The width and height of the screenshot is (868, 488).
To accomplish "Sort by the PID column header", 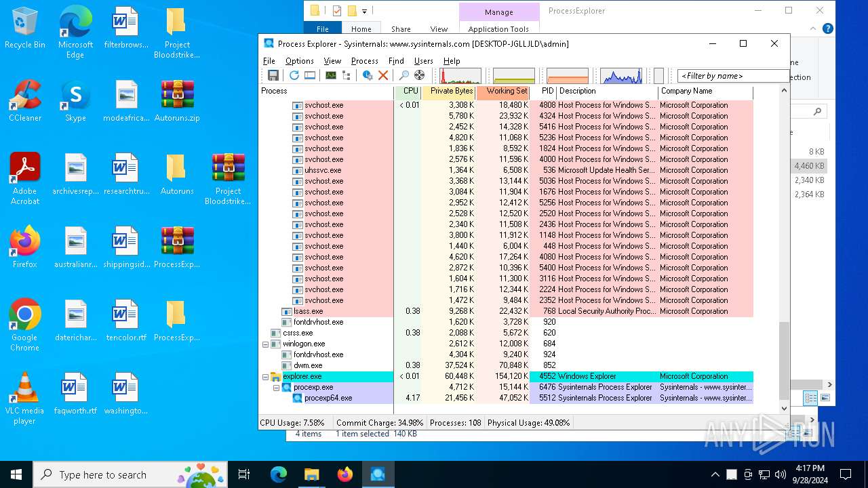I will (543, 91).
